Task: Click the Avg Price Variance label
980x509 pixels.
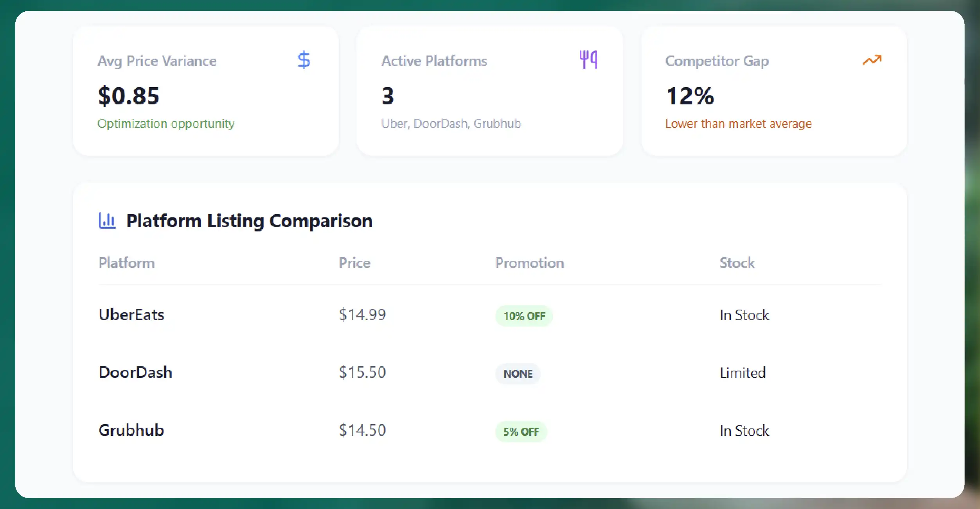Action: [x=157, y=61]
